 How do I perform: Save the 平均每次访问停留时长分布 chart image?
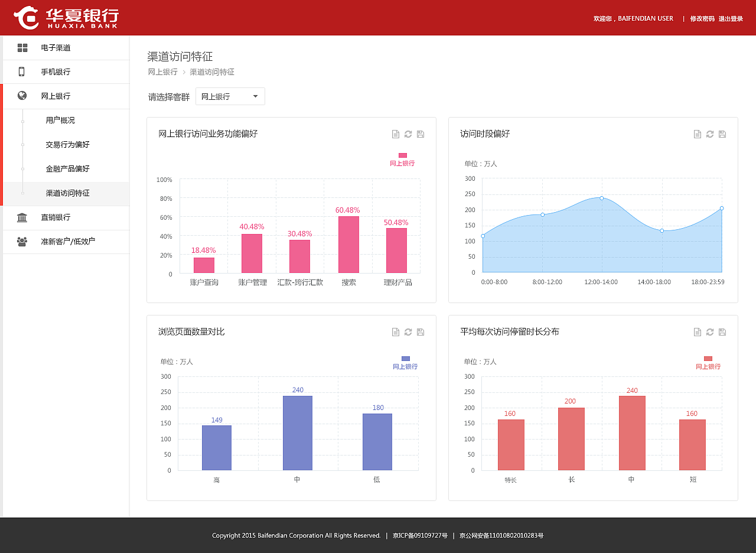point(722,332)
